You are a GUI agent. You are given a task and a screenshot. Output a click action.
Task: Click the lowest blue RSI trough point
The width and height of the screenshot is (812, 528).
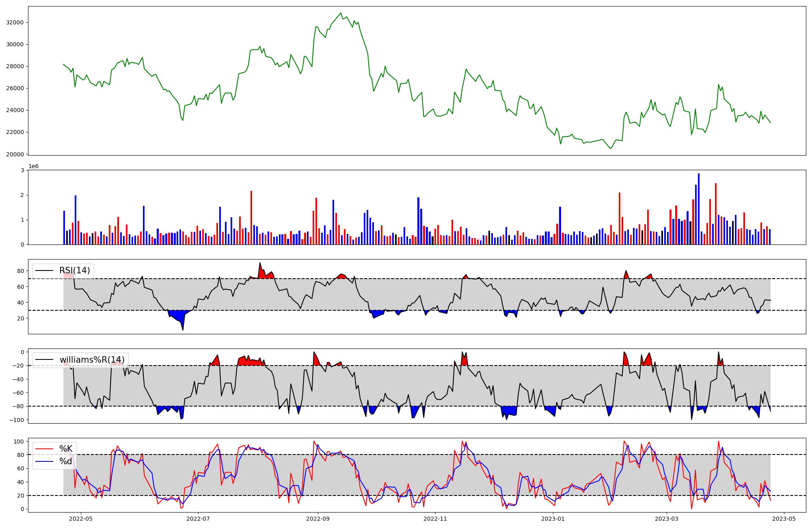tap(183, 330)
